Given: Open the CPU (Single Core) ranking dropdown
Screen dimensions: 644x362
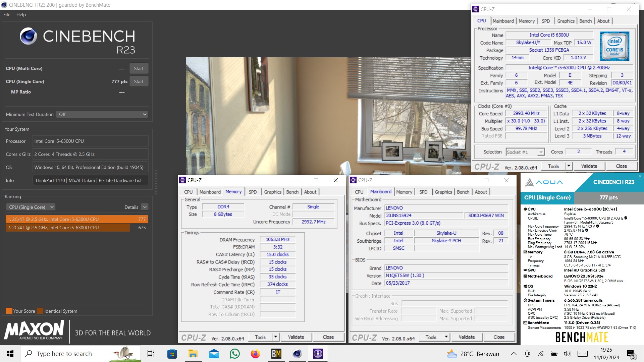Looking at the screenshot, I should 31,207.
